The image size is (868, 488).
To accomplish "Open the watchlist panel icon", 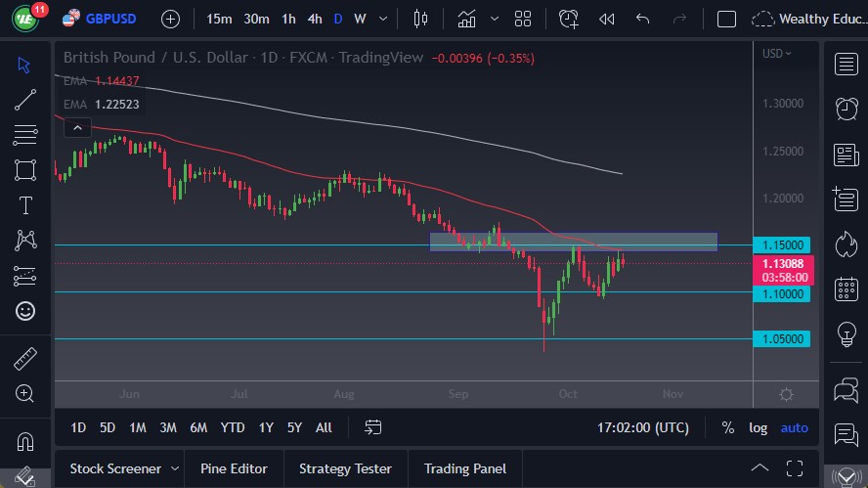I will [x=846, y=64].
